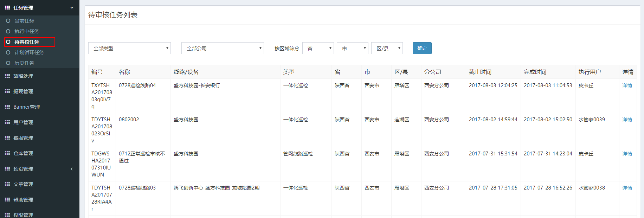
Task: Click the grid icon beside 帮助管理
Action: (7, 199)
